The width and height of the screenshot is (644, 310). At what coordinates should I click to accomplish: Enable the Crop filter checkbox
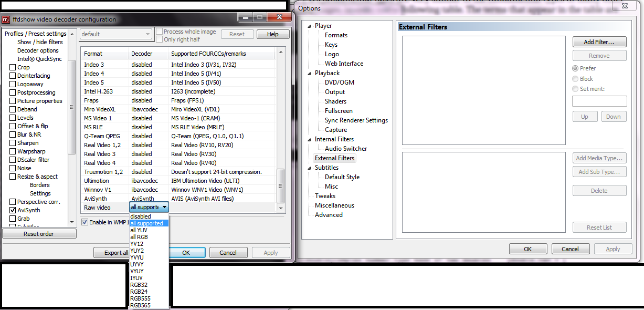(x=13, y=67)
